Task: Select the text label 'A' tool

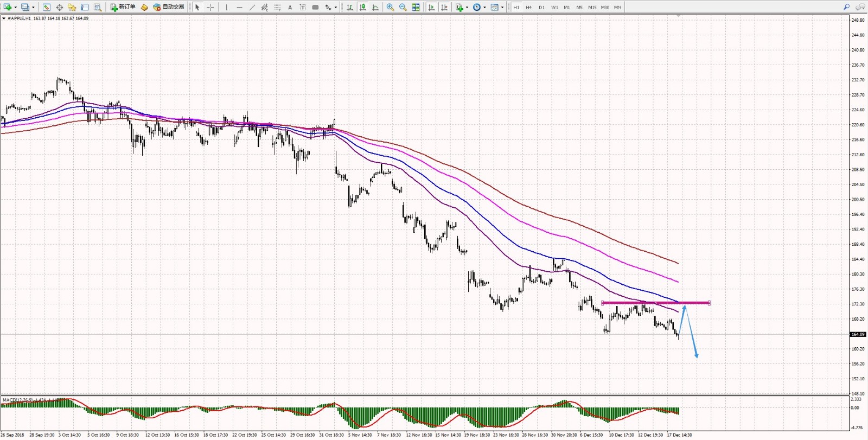Action: point(290,7)
